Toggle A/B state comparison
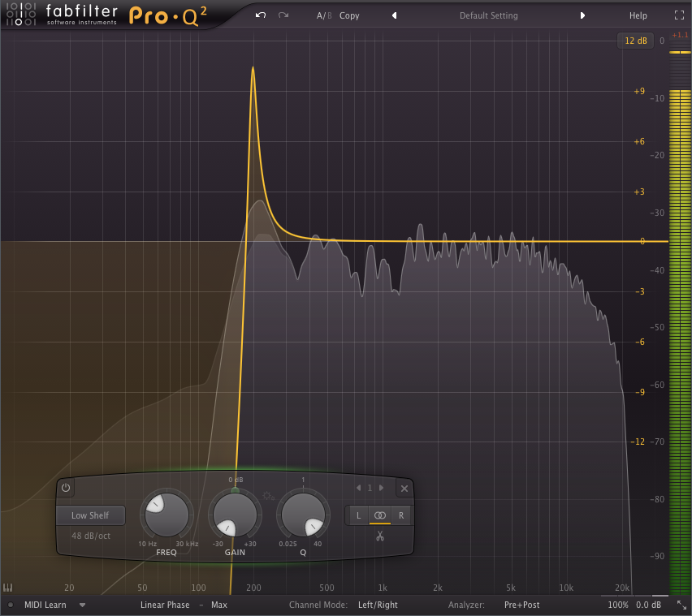 (x=323, y=15)
